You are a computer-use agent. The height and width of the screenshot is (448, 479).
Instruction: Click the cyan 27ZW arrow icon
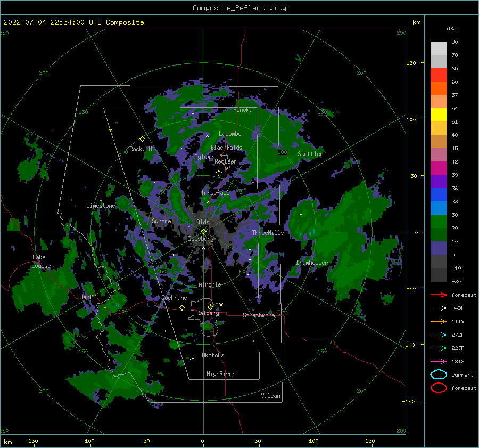pyautogui.click(x=439, y=335)
